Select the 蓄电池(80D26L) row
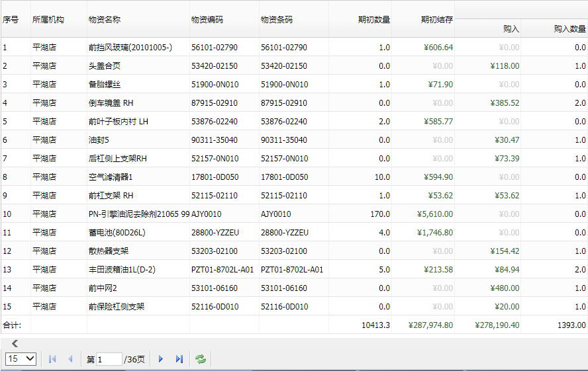This screenshot has height=371, width=588. (117, 233)
